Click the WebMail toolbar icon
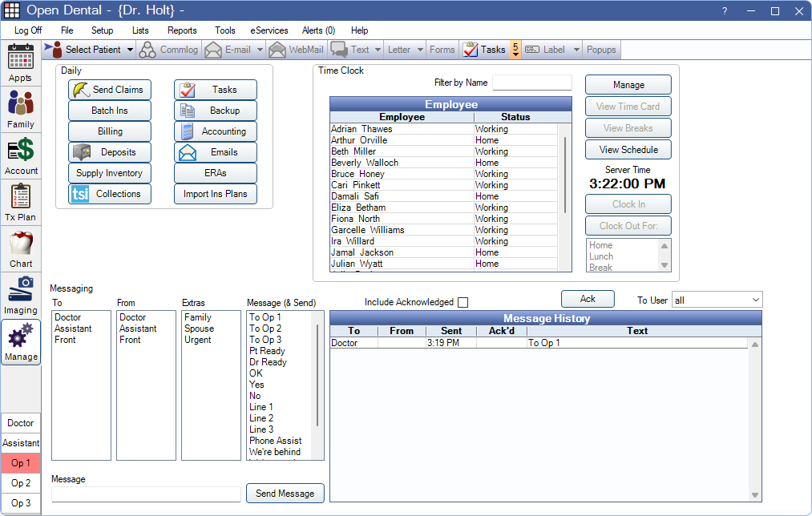 [x=277, y=50]
